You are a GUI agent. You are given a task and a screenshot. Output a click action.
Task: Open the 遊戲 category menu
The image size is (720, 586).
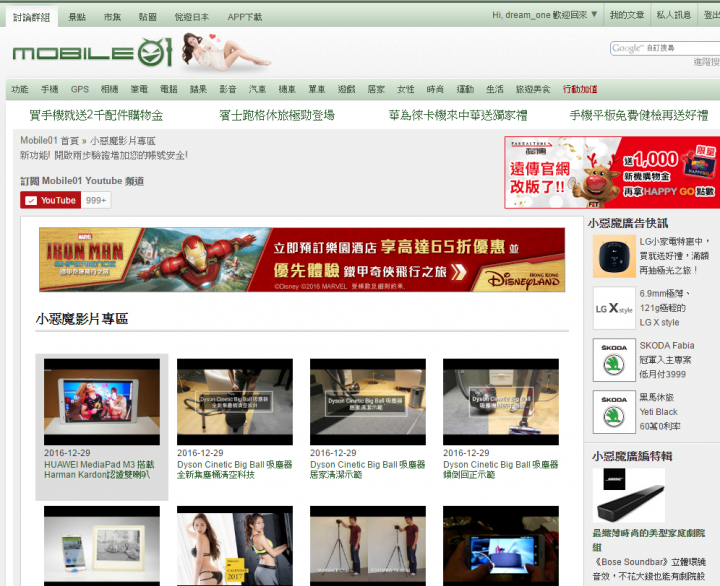347,89
